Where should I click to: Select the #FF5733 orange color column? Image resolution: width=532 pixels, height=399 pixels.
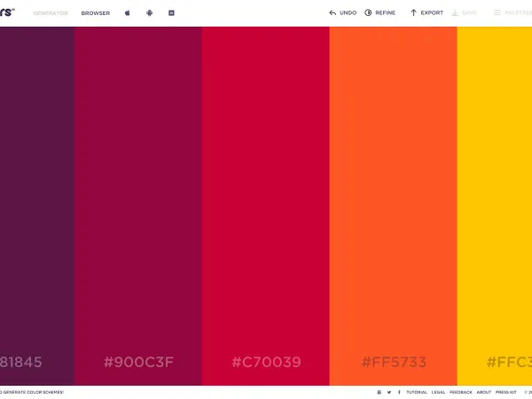(x=393, y=206)
